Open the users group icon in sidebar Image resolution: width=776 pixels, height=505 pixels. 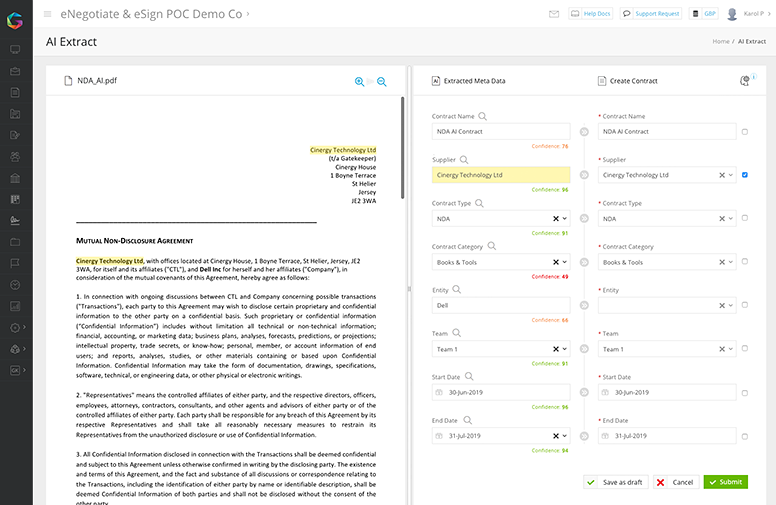(x=15, y=156)
